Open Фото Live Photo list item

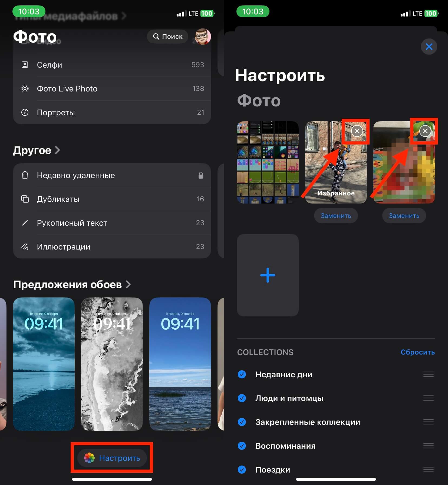click(x=112, y=89)
